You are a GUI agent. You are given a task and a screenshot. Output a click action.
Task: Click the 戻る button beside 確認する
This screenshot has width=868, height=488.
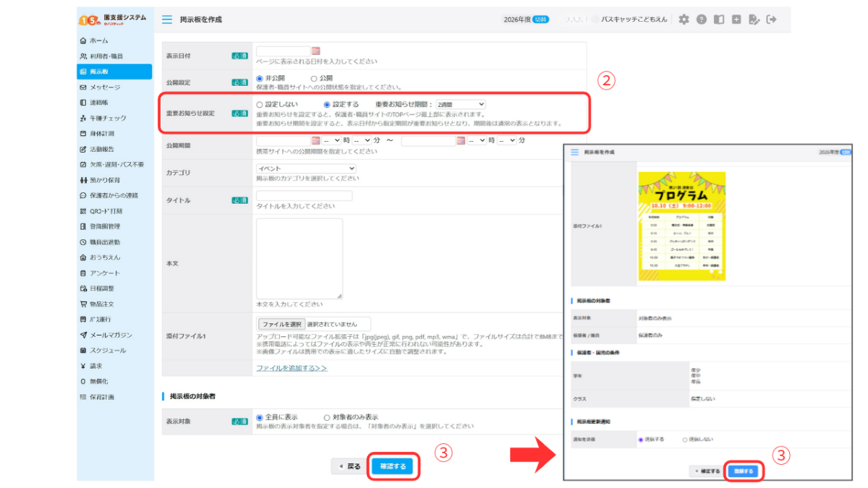[350, 466]
